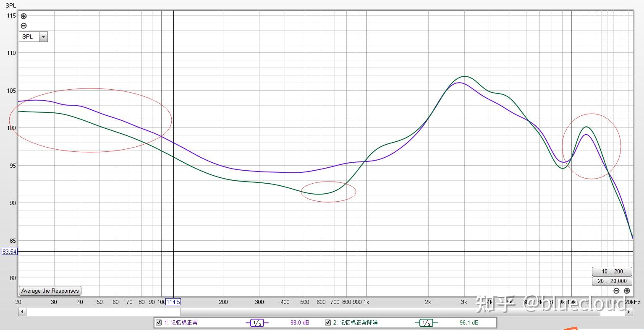Click the trace name 1: 记忆棉正常
This screenshot has height=330, width=644.
coord(181,322)
